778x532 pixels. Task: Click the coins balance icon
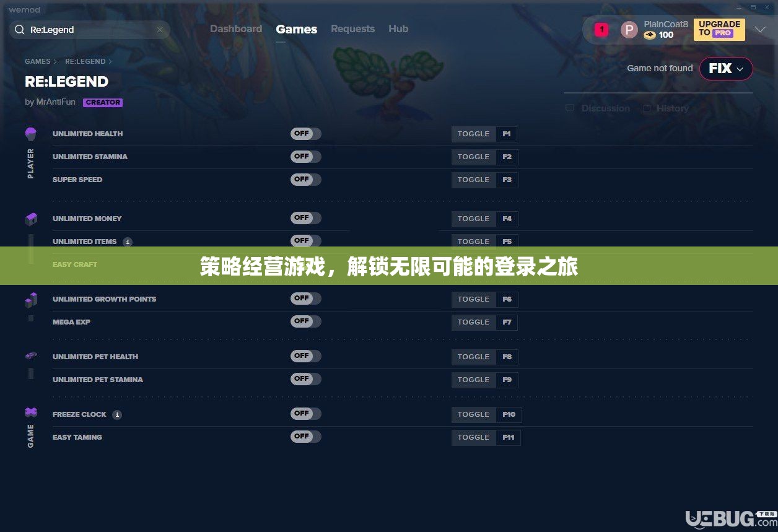(x=650, y=35)
